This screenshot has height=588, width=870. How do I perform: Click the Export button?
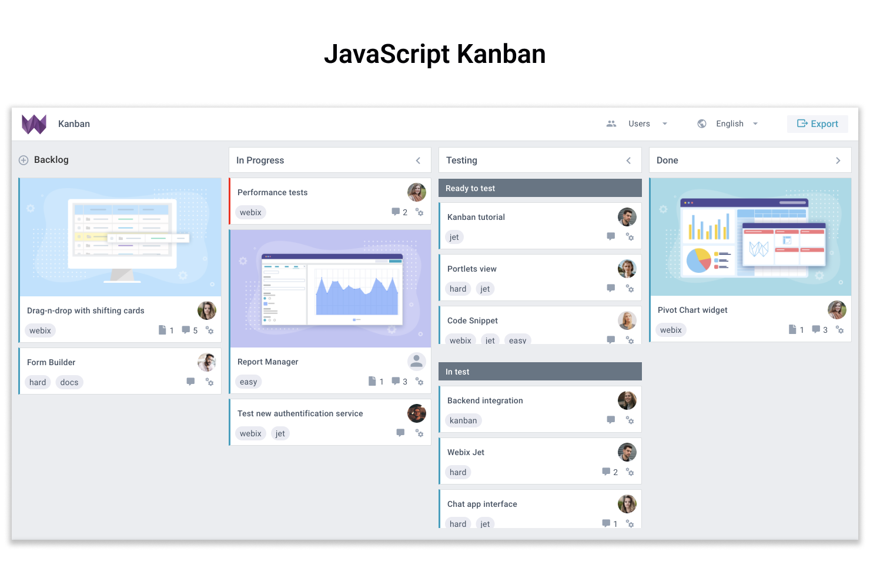pos(818,123)
